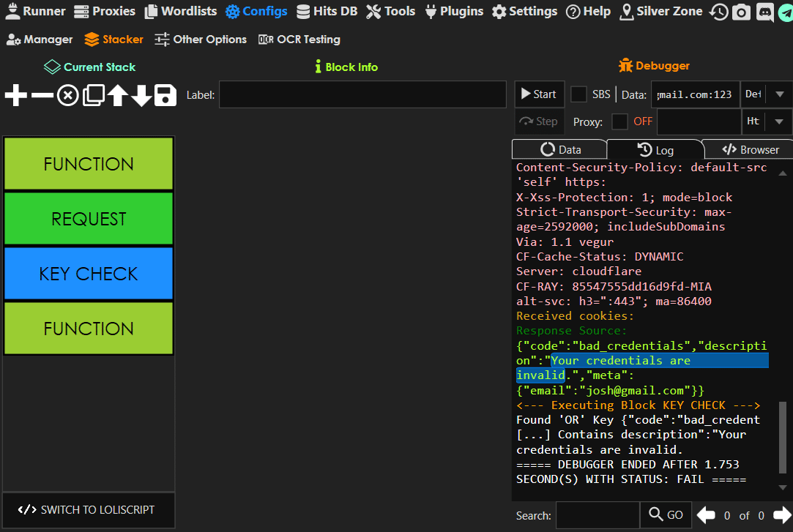Open the Data type dropdown next to Default
This screenshot has height=532, width=793.
point(779,94)
